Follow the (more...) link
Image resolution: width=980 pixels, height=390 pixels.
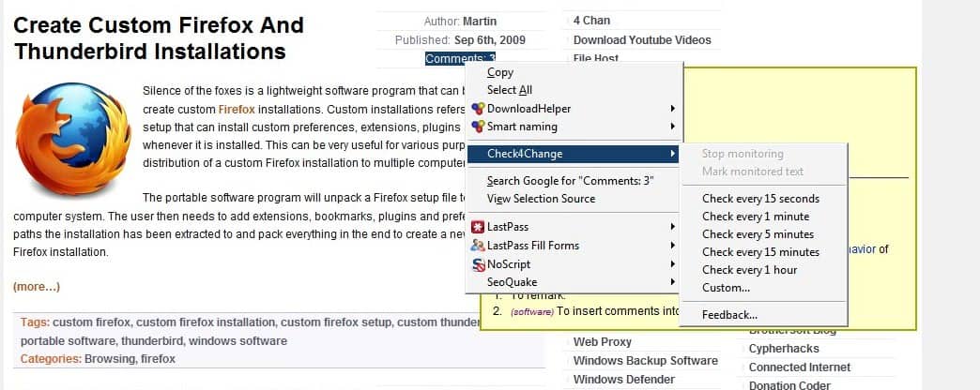tap(37, 287)
